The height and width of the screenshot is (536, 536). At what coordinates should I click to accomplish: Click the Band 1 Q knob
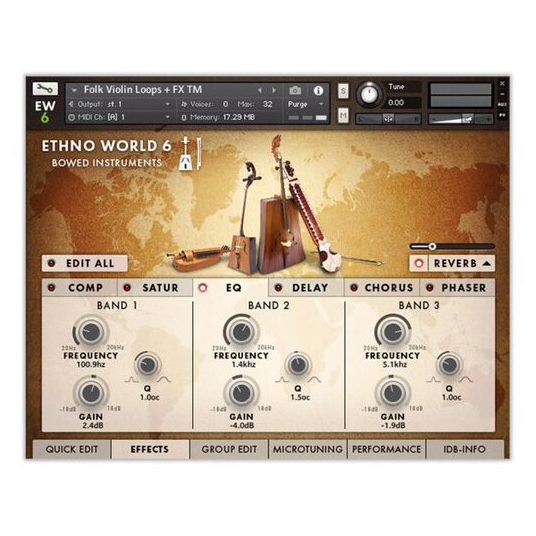(147, 364)
